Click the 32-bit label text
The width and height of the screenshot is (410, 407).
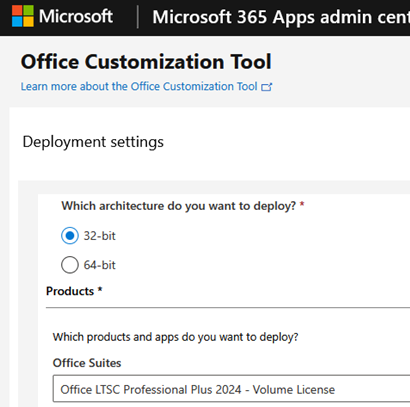click(99, 236)
